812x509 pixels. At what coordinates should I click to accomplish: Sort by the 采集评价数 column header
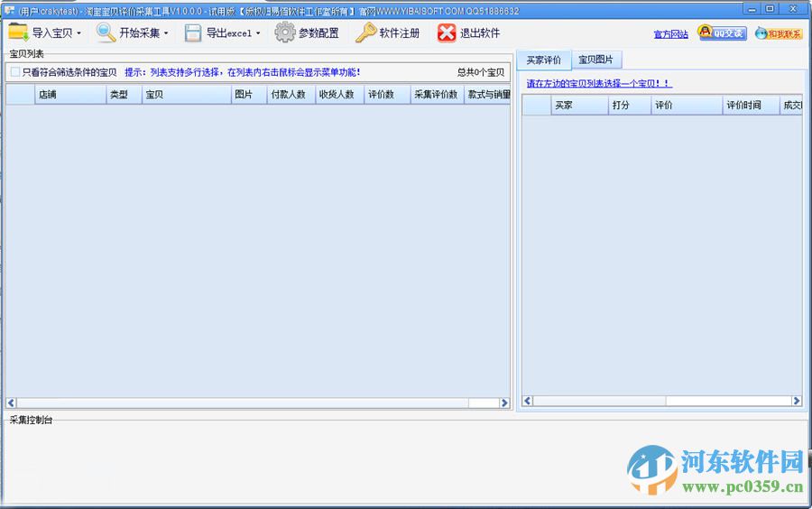437,94
